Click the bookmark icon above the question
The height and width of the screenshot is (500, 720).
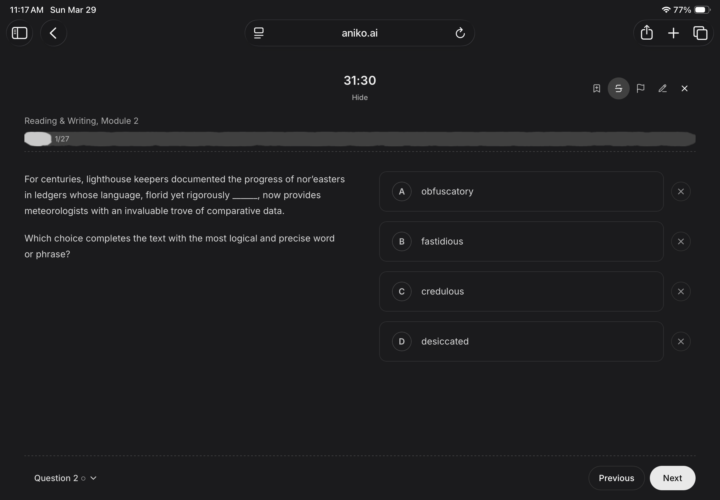596,88
